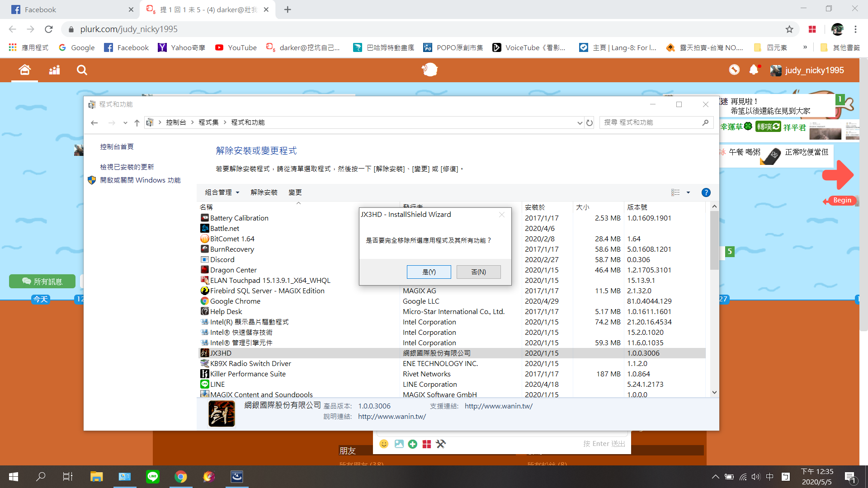This screenshot has height=488, width=868.
Task: Open Plurk notifications bell
Action: [754, 70]
